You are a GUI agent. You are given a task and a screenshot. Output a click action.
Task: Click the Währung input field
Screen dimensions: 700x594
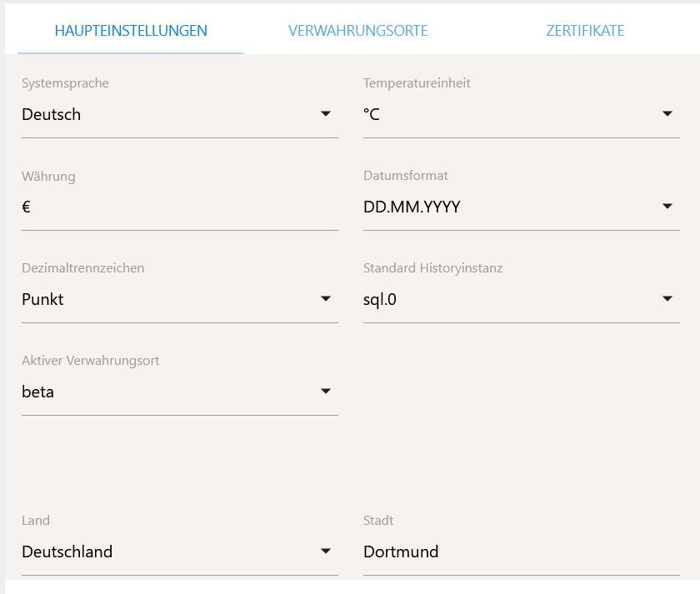click(179, 207)
